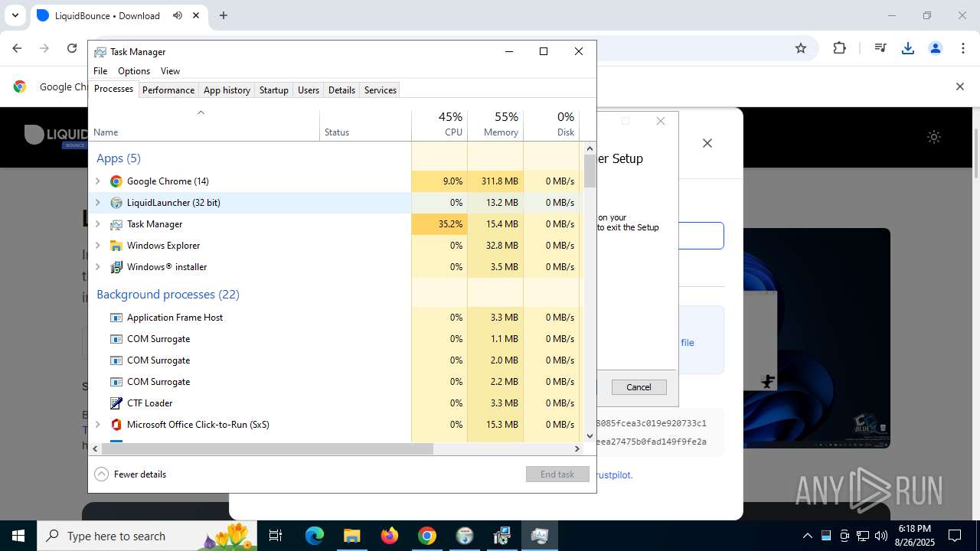Dismiss the Chrome infobar
The height and width of the screenshot is (551, 980).
click(x=959, y=86)
